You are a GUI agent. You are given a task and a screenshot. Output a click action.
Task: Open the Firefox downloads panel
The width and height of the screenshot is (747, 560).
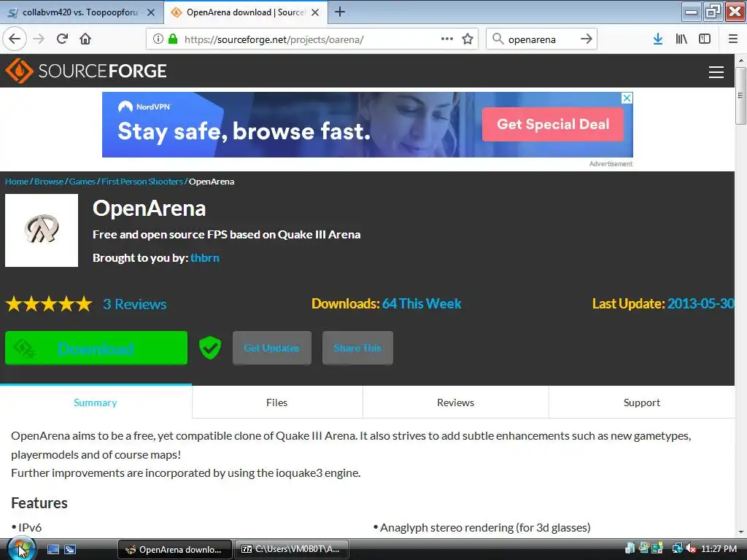[x=658, y=39]
